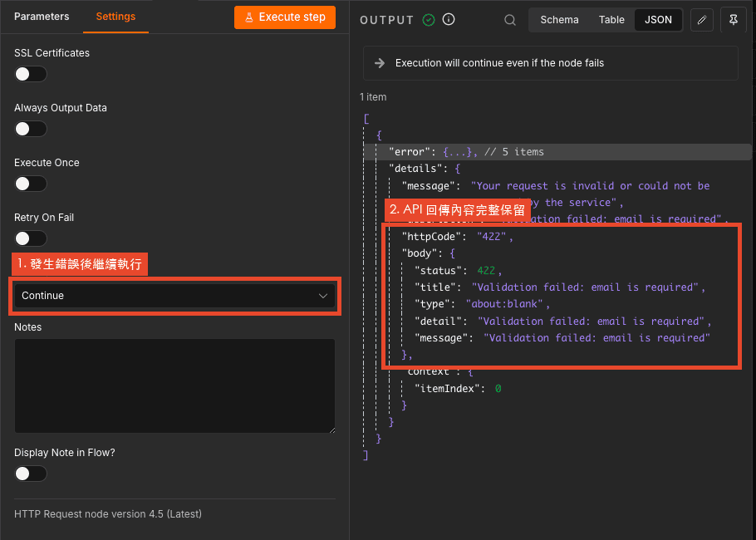
Task: Click the "httpCode" value "422"
Action: pyautogui.click(x=491, y=236)
